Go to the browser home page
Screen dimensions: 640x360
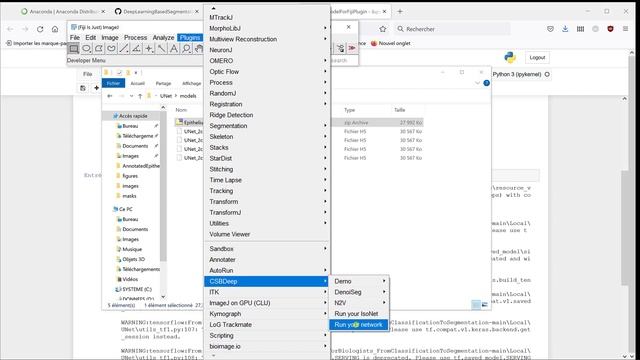pos(55,29)
